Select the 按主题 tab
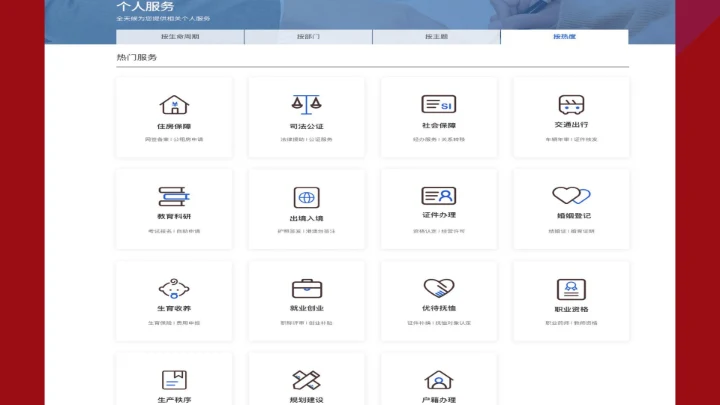 coord(436,37)
